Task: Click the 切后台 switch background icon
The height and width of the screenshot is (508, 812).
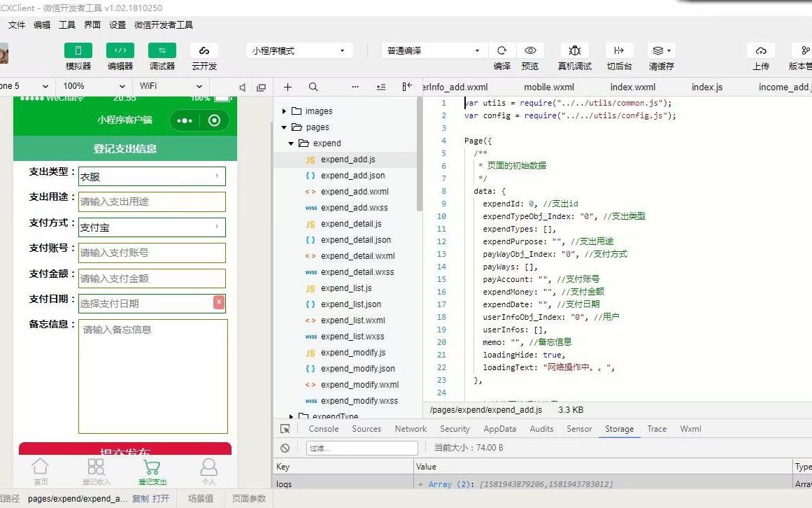Action: pos(619,50)
